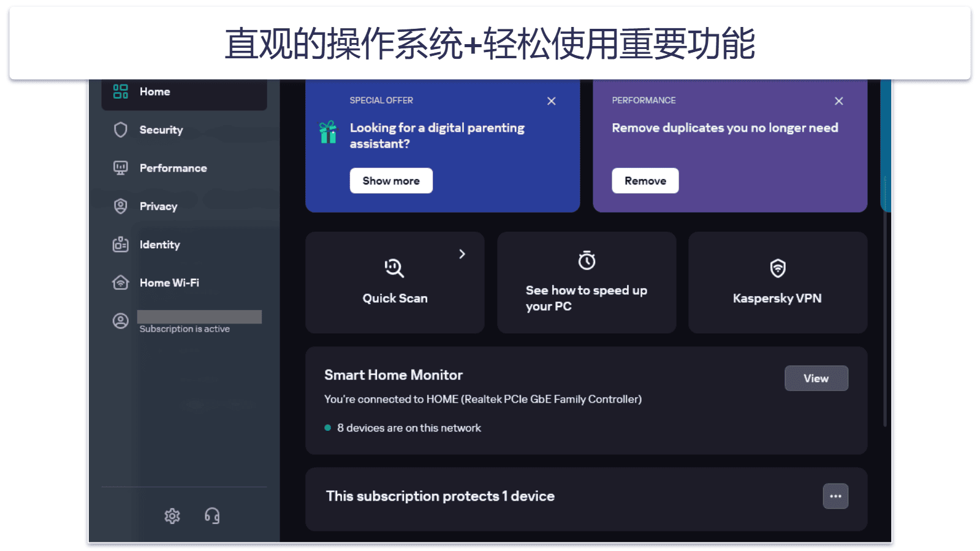Image resolution: width=980 pixels, height=551 pixels.
Task: Click the Quick Scan magnifier icon
Action: [x=394, y=268]
